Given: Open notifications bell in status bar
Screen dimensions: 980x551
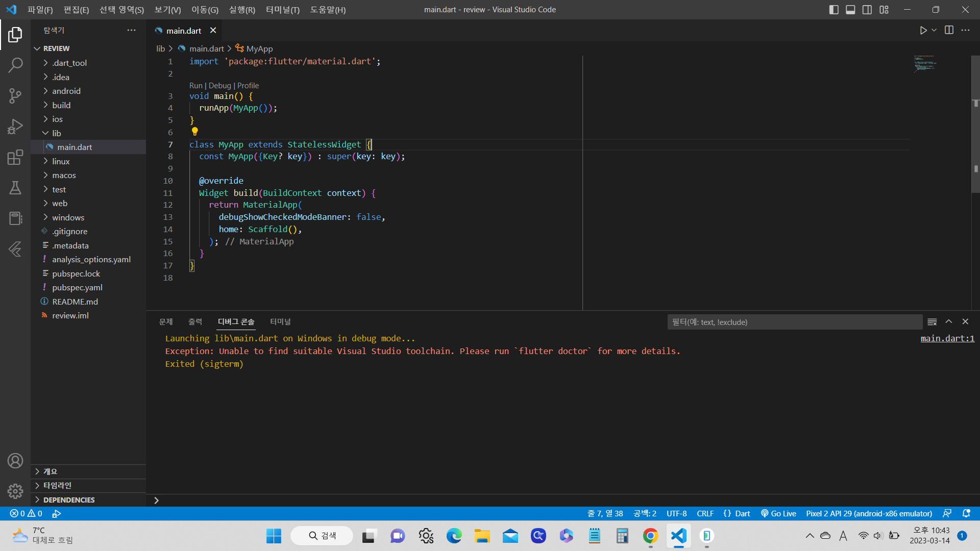Looking at the screenshot, I should pos(966,513).
